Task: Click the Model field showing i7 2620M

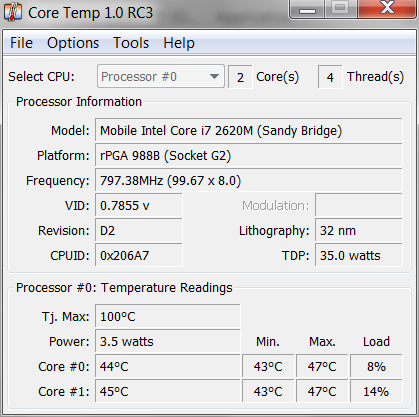Action: pos(249,131)
